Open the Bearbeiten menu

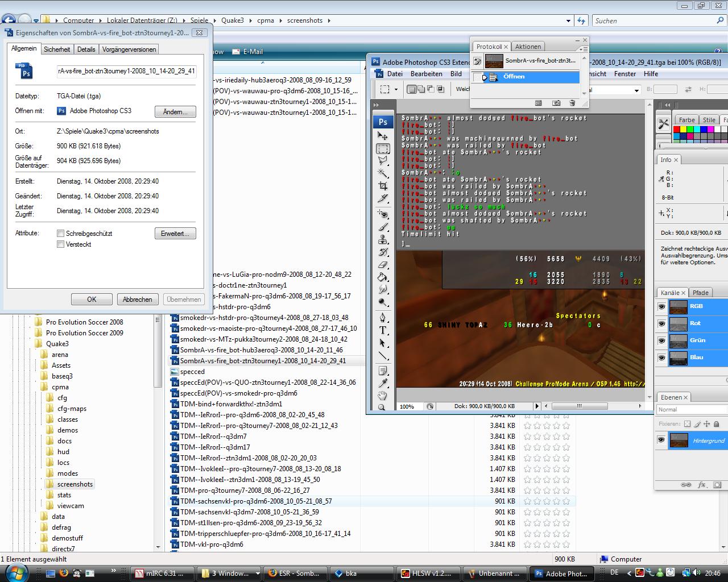click(426, 74)
